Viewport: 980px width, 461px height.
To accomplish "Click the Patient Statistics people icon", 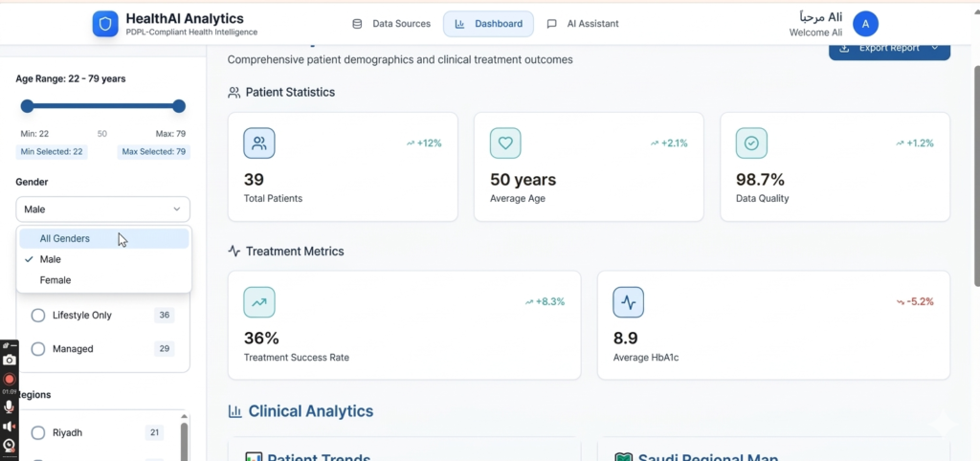I will click(x=234, y=93).
